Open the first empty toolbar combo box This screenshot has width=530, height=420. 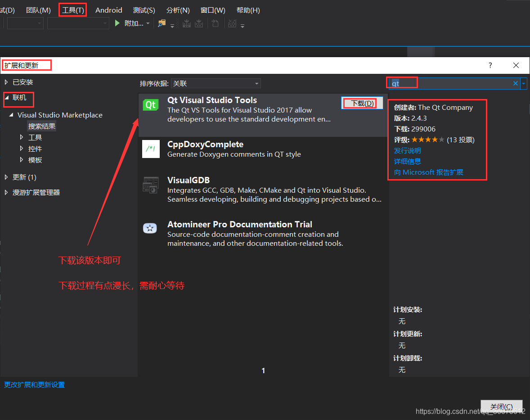coord(25,23)
